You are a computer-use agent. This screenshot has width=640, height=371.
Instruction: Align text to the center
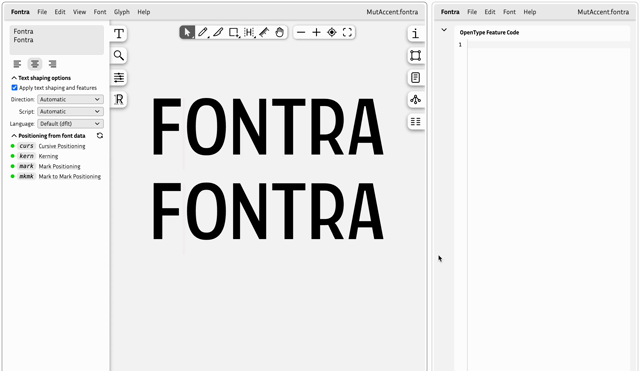[x=35, y=64]
